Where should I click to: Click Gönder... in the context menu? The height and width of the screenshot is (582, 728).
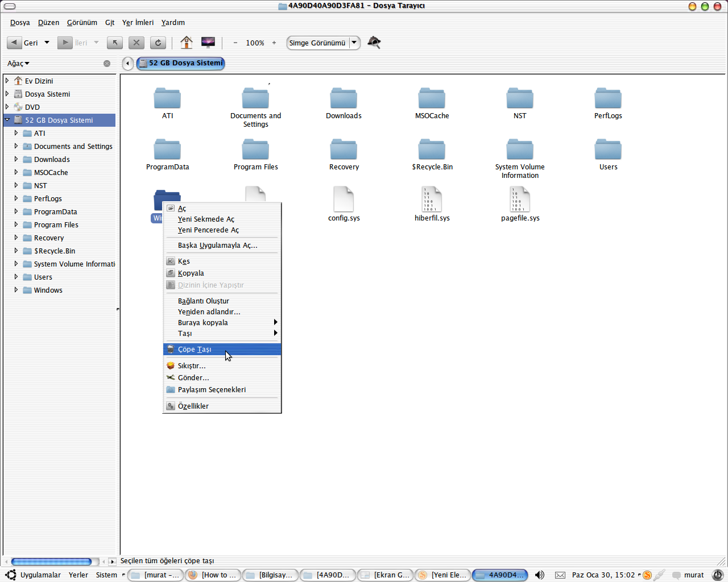[x=222, y=378]
